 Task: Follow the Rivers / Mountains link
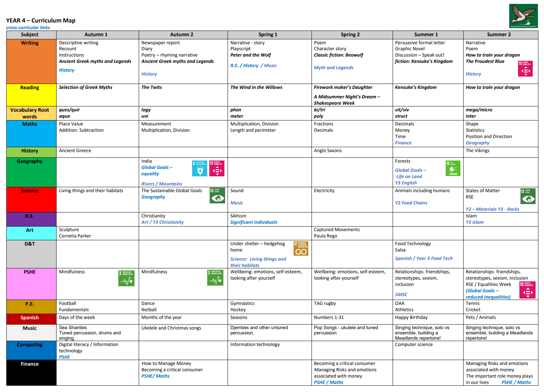(162, 184)
